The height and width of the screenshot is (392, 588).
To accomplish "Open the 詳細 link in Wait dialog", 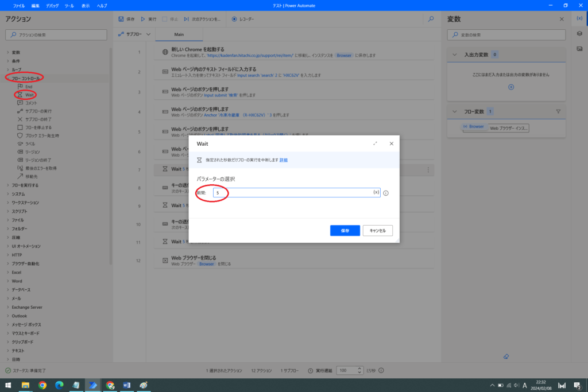I will click(x=284, y=160).
